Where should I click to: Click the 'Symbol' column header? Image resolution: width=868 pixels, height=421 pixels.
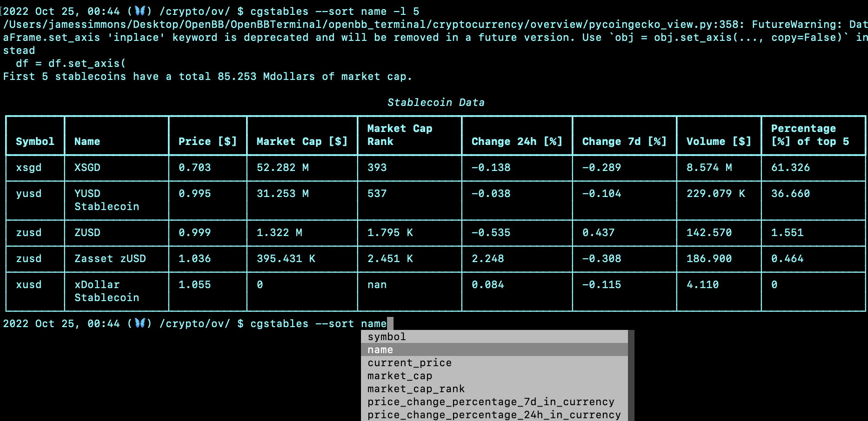35,142
